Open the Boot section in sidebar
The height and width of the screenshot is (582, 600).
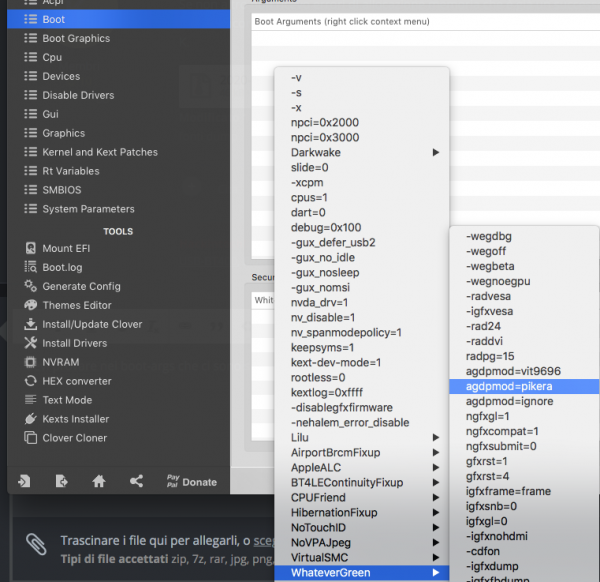pyautogui.click(x=118, y=19)
